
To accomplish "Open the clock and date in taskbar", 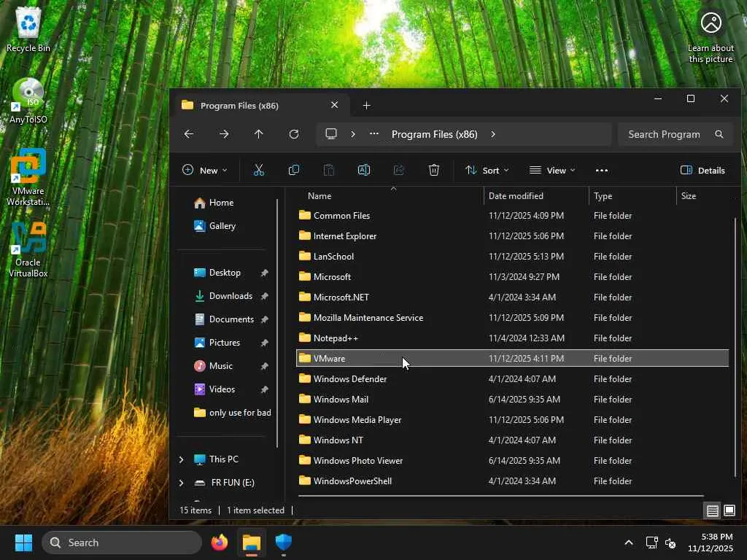I will click(711, 542).
